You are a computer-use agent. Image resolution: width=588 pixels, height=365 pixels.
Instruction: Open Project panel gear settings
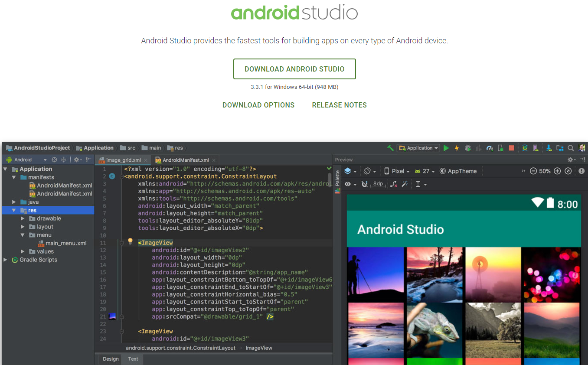click(x=77, y=160)
